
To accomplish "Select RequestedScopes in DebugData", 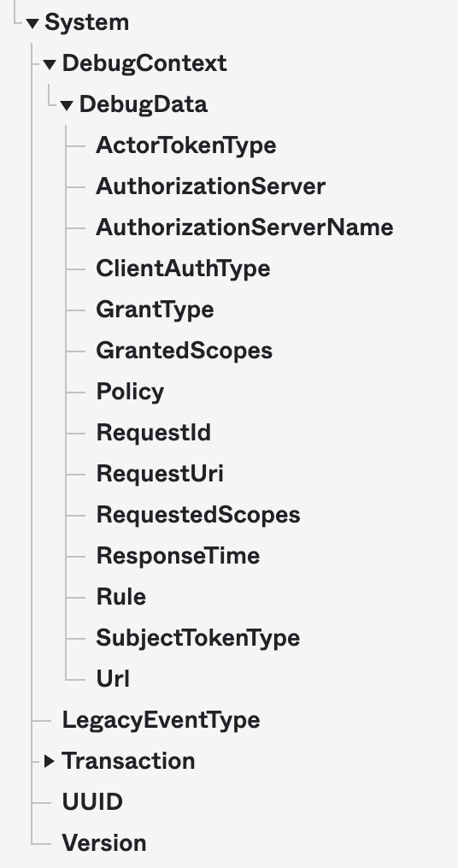I will pyautogui.click(x=198, y=514).
